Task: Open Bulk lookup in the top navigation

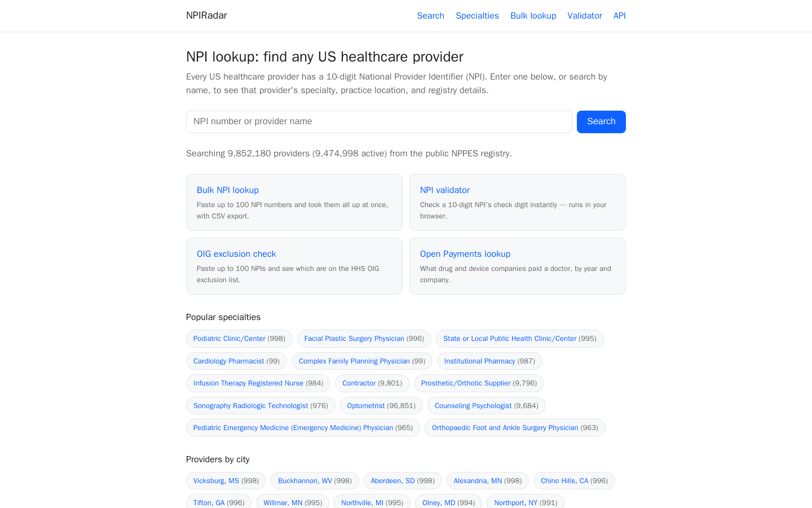Action: coord(533,16)
